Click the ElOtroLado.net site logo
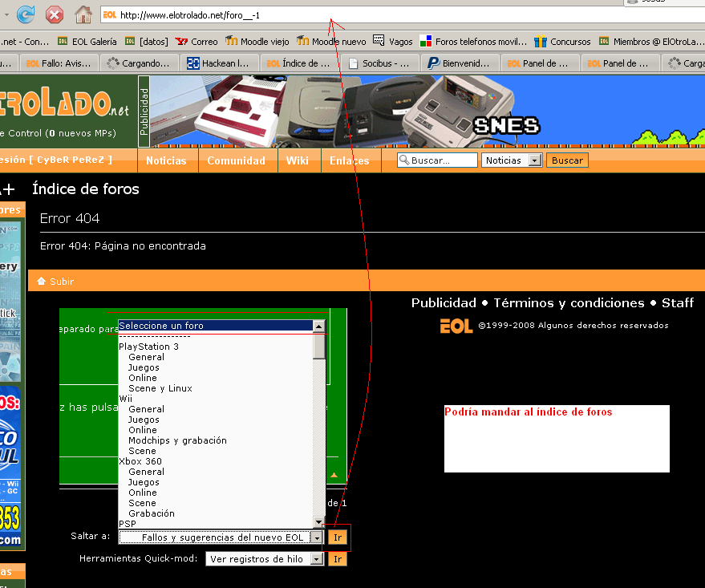The height and width of the screenshot is (588, 705). [x=65, y=104]
